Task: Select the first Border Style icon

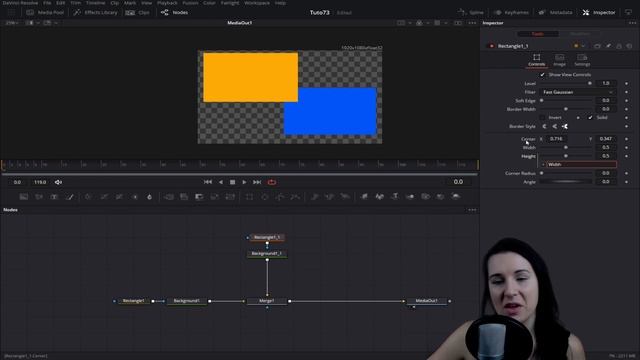Action: point(544,127)
